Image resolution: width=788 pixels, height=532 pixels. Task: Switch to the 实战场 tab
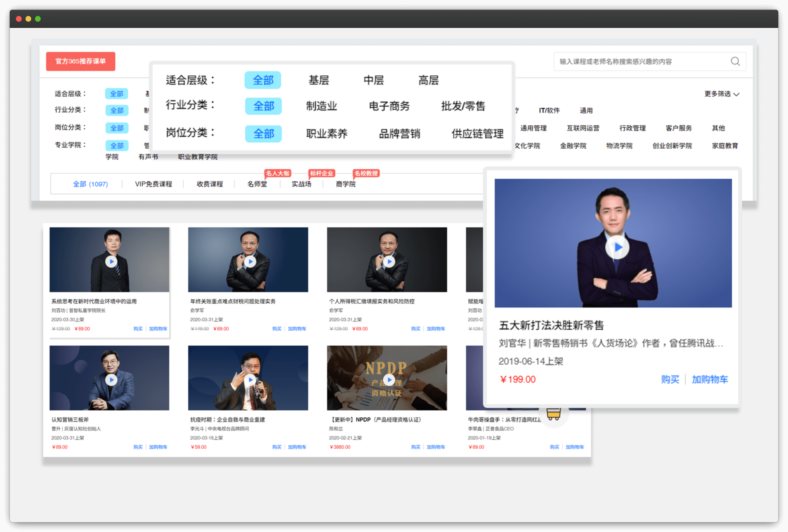point(301,184)
